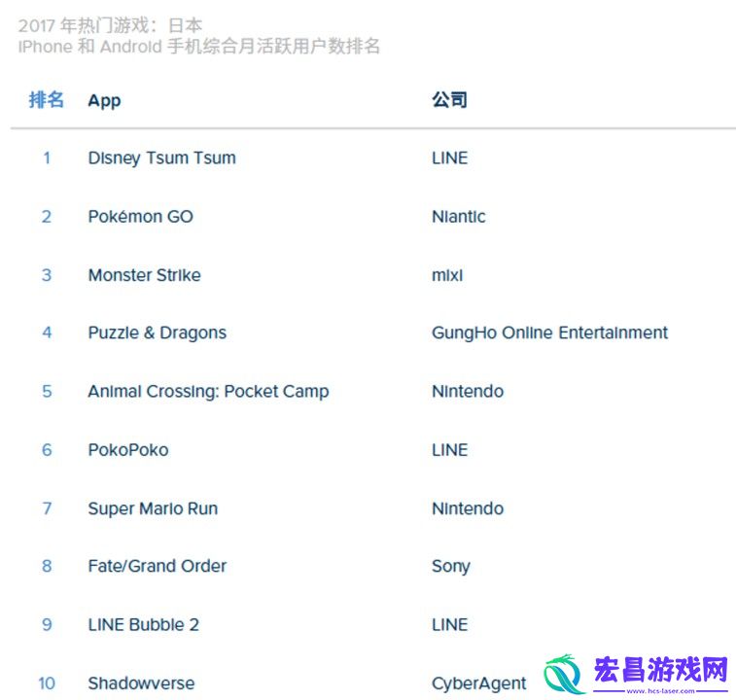The image size is (736, 700).
Task: Click rank number 4
Action: click(47, 332)
